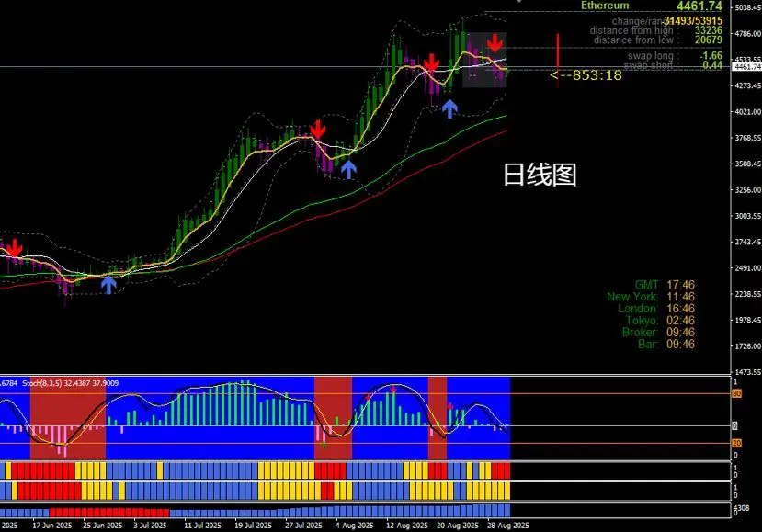Click the Stoch(8,3,5) indicator label
Image resolution: width=762 pixels, height=532 pixels.
click(x=70, y=383)
